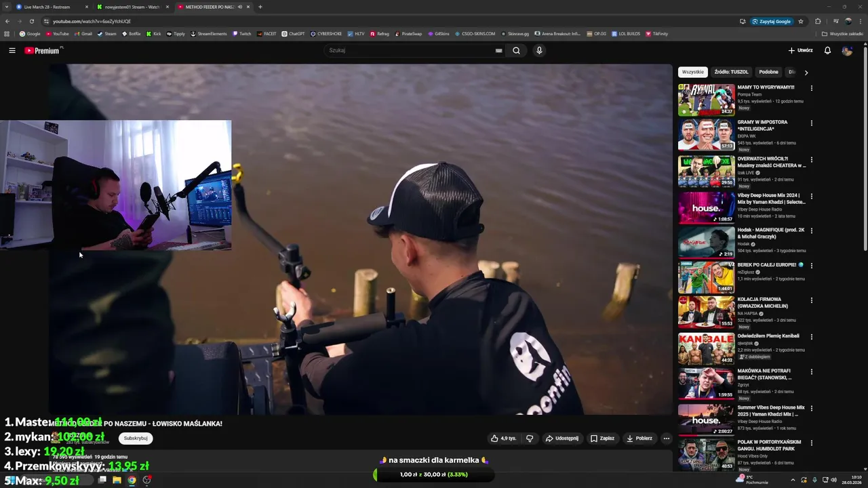Dislike the video with thumbs down

tap(530, 439)
